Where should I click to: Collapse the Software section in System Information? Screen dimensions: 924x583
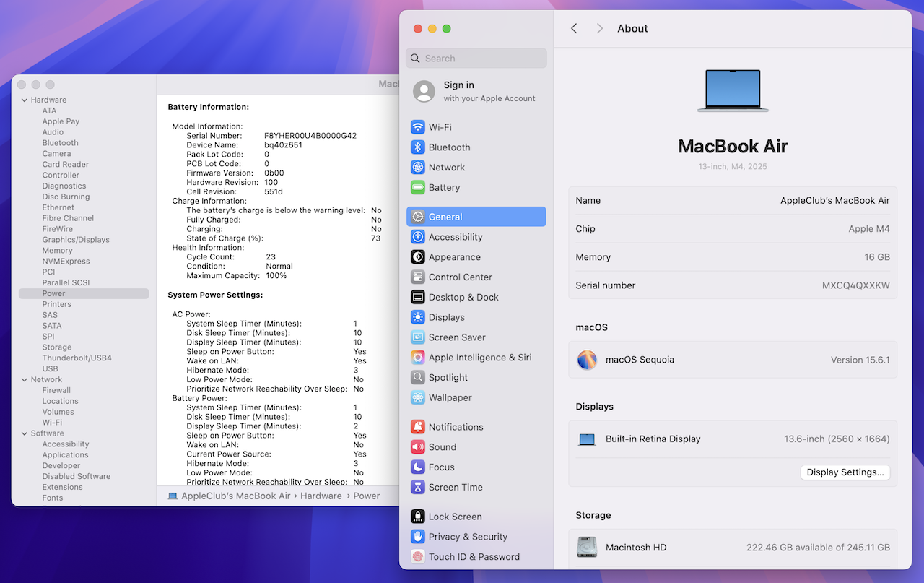point(25,433)
